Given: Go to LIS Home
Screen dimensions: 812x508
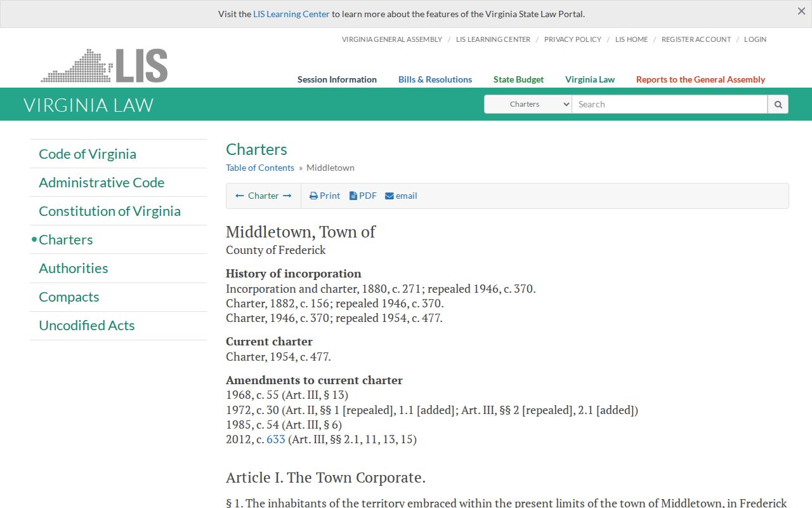Looking at the screenshot, I should 632,39.
